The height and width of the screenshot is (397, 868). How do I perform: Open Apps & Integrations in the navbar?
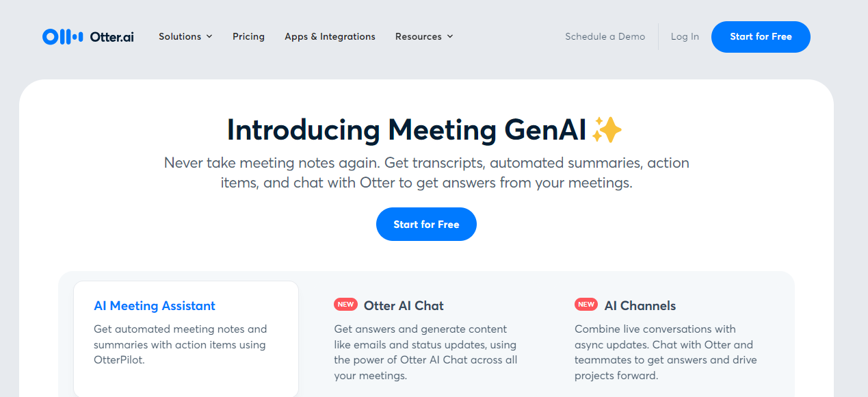(x=330, y=36)
